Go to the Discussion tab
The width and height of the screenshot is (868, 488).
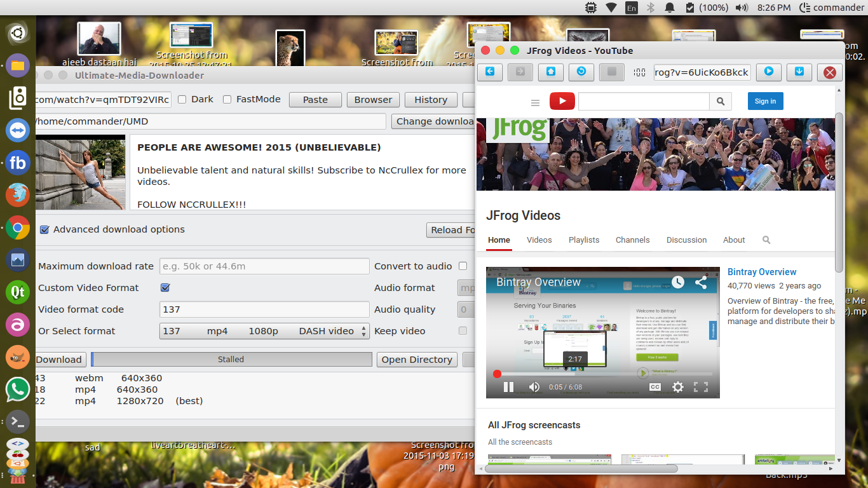(686, 240)
